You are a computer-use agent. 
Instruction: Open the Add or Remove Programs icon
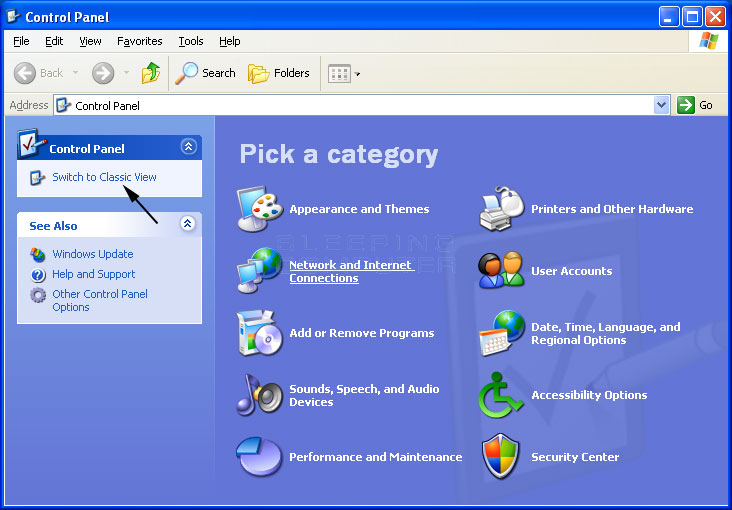click(x=260, y=333)
